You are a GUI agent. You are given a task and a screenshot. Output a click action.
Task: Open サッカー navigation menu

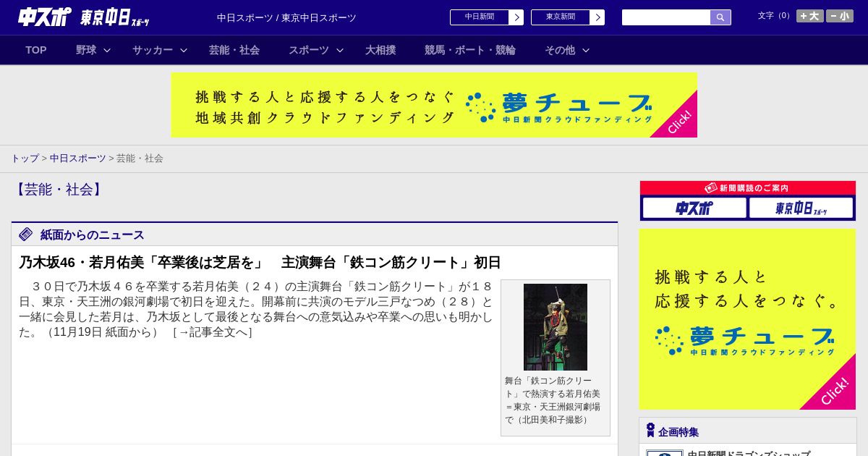tap(153, 50)
